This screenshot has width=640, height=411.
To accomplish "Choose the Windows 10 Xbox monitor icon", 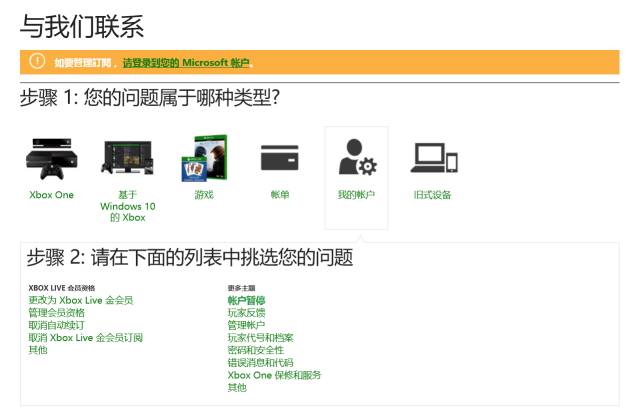I will pyautogui.click(x=127, y=158).
